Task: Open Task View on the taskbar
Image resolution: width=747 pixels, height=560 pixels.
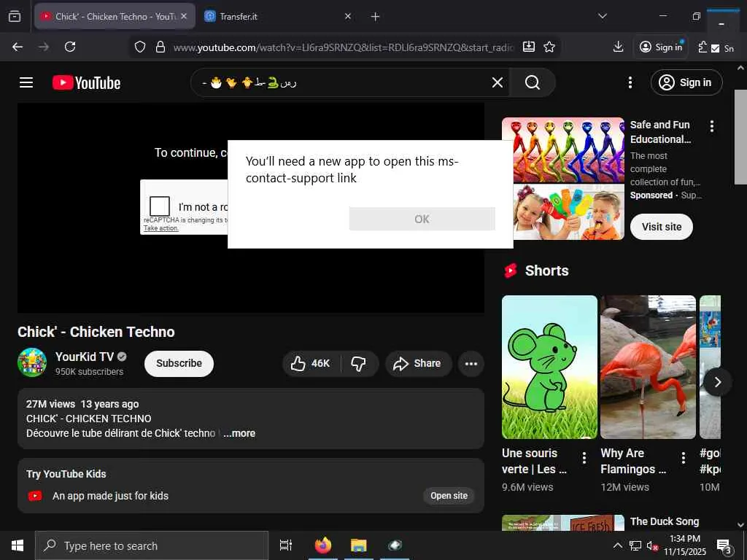Action: pyautogui.click(x=286, y=545)
